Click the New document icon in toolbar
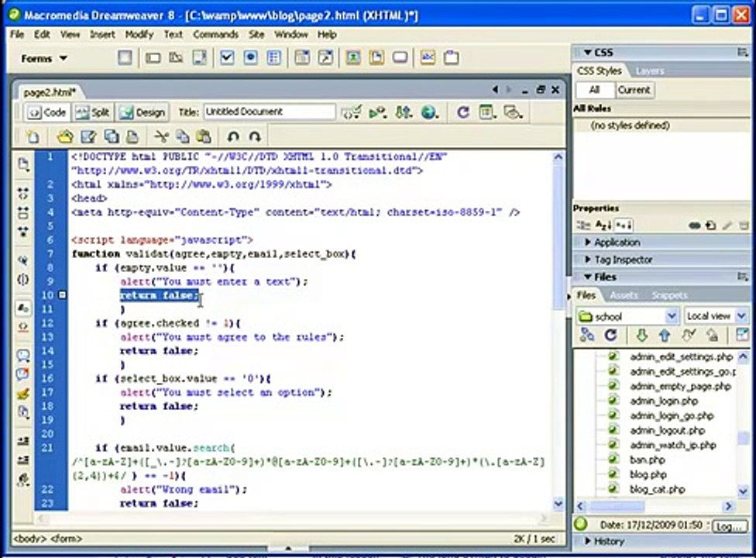The image size is (756, 558). 33,137
